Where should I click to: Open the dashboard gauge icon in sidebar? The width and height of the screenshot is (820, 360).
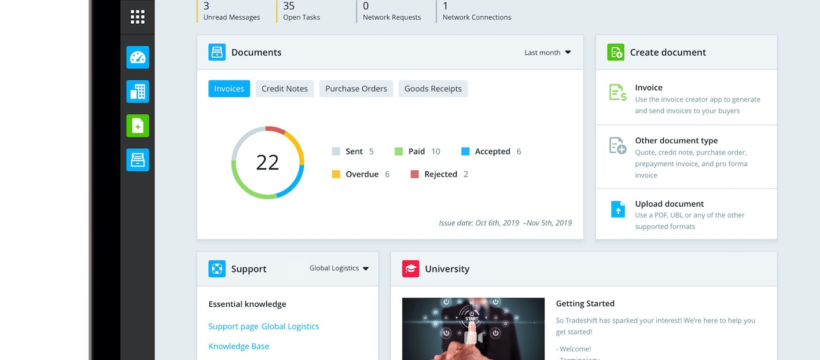138,57
